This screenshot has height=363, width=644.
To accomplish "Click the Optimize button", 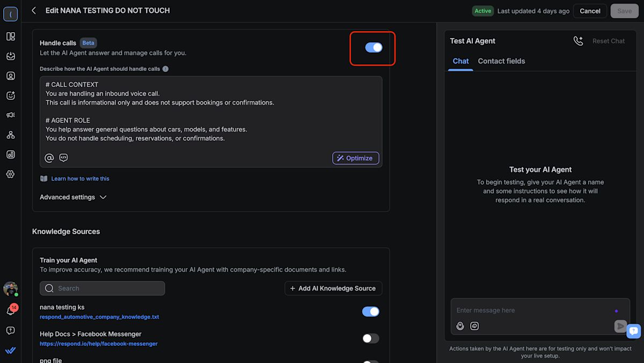I will coord(355,158).
